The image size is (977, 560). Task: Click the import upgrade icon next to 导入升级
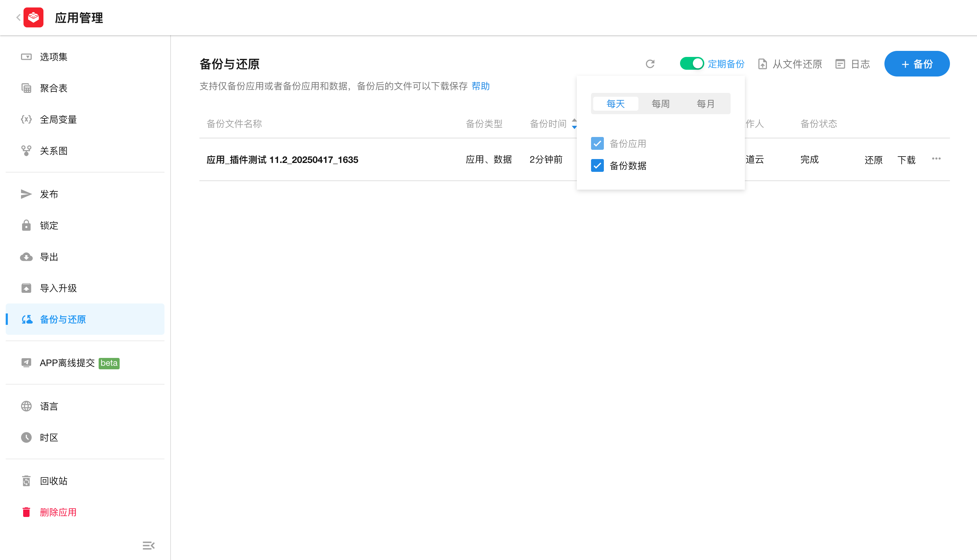pos(26,288)
